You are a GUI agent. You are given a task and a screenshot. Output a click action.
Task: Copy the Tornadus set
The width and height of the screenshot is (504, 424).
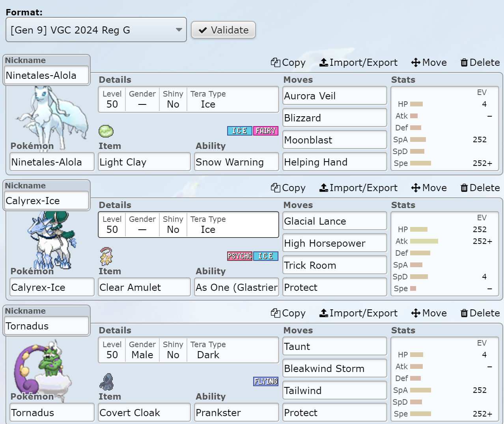pyautogui.click(x=288, y=313)
